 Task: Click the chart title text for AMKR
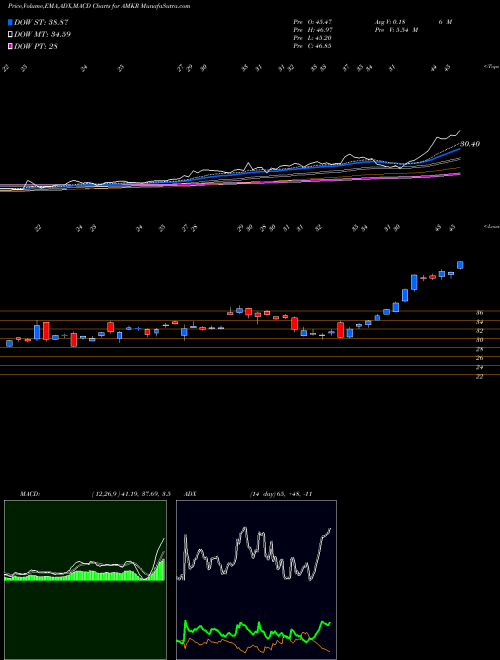(99, 6)
